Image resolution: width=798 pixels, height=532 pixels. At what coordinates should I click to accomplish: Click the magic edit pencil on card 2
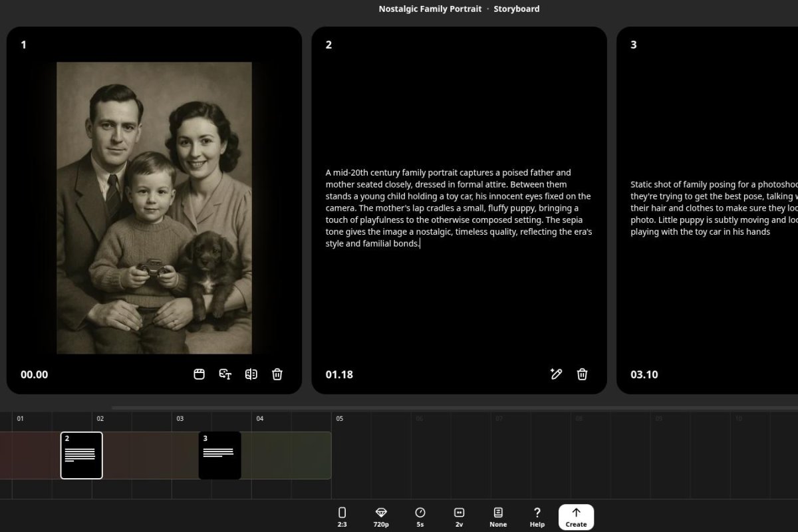[556, 374]
